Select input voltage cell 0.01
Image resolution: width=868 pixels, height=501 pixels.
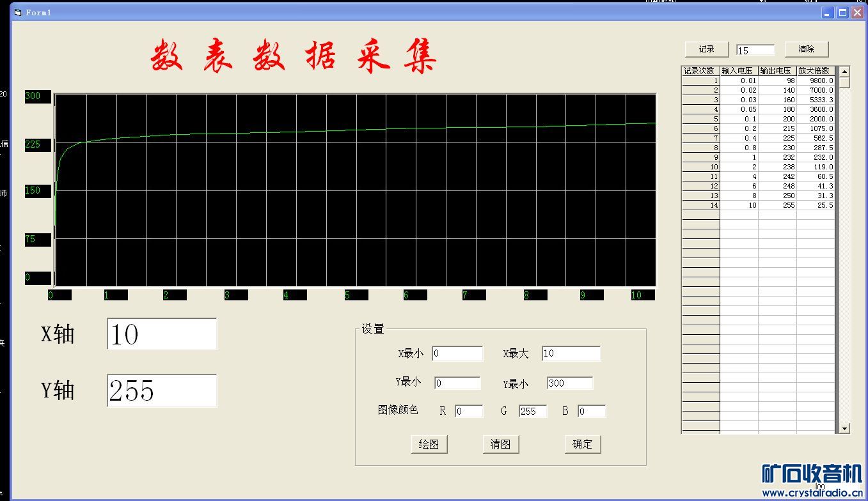739,81
